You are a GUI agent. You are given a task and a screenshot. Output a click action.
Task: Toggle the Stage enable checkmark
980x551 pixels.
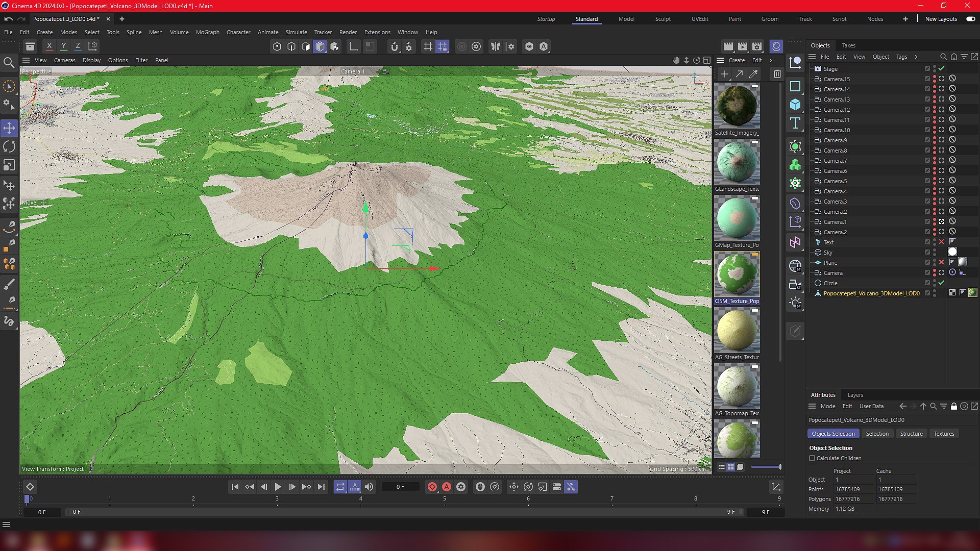[x=942, y=68]
